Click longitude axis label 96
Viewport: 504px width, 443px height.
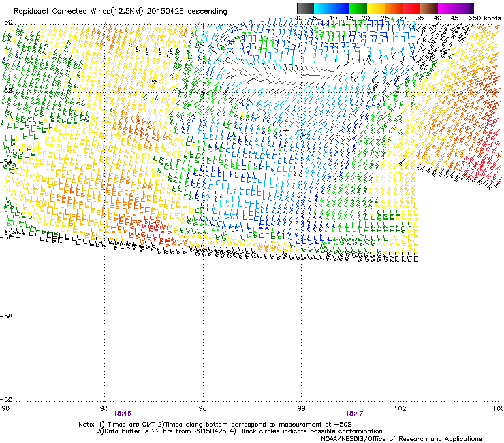tap(202, 408)
